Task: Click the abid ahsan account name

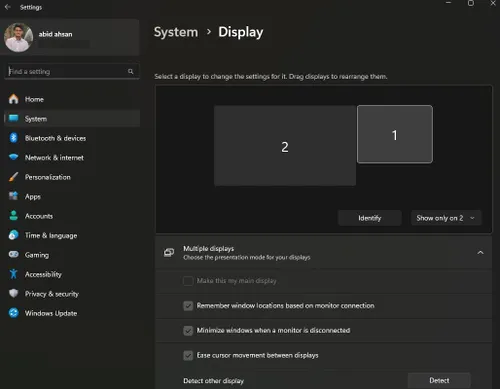Action: point(55,34)
